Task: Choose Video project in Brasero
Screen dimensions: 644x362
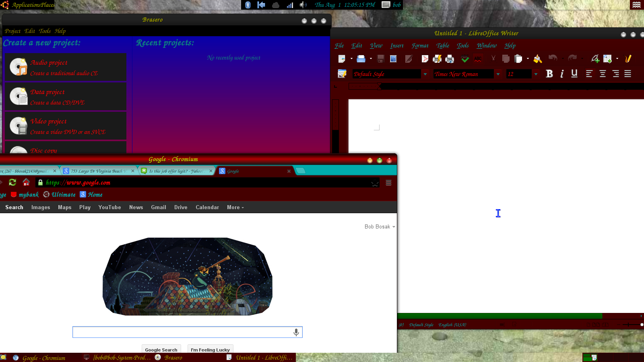Action: tap(66, 125)
